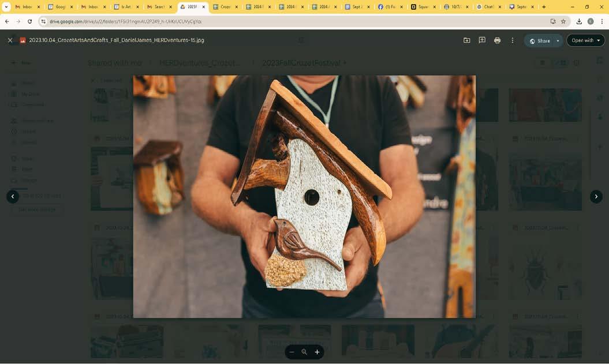Close the 'Squar' tab
Viewport: 609px width, 364px height.
[x=434, y=6]
